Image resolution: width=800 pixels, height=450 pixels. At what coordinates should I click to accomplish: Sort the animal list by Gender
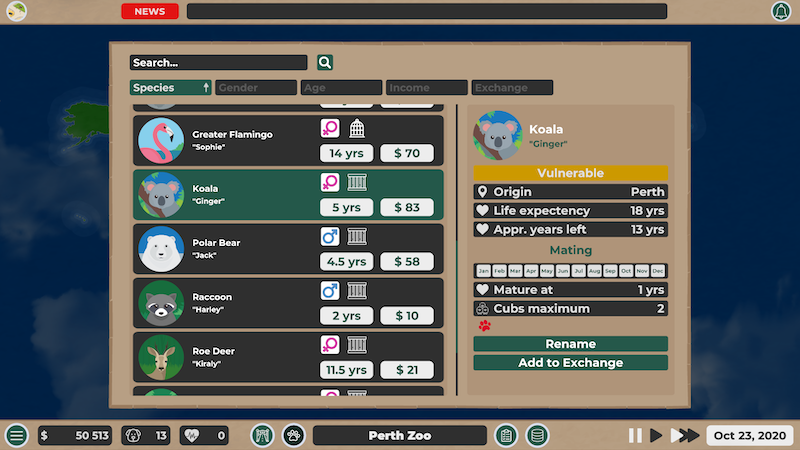coord(255,88)
